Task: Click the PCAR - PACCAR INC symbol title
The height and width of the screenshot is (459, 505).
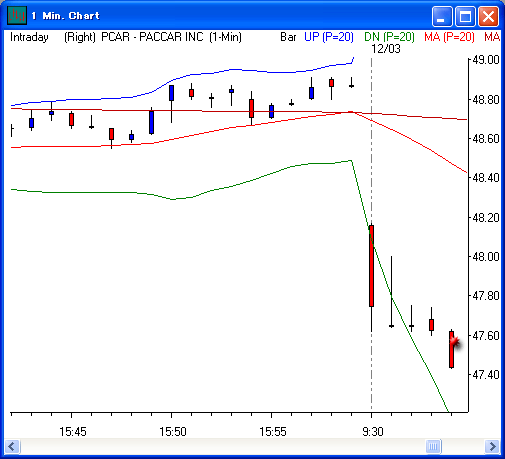Action: [152, 37]
